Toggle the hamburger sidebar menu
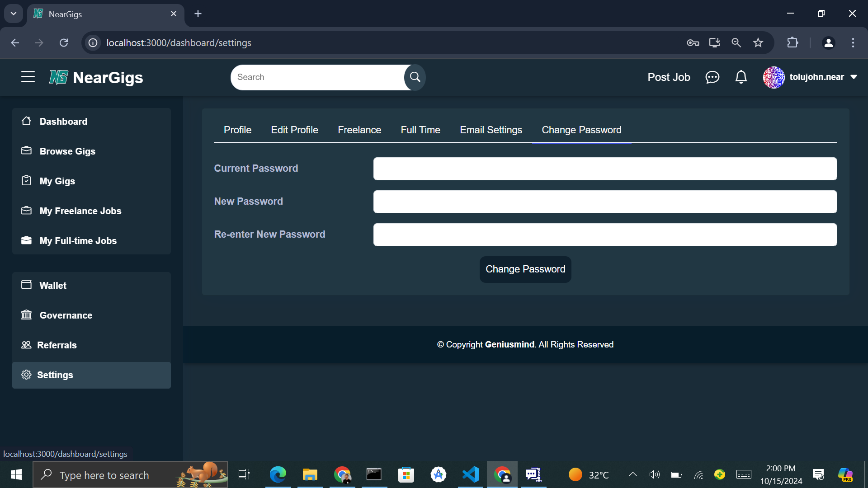 [x=28, y=77]
